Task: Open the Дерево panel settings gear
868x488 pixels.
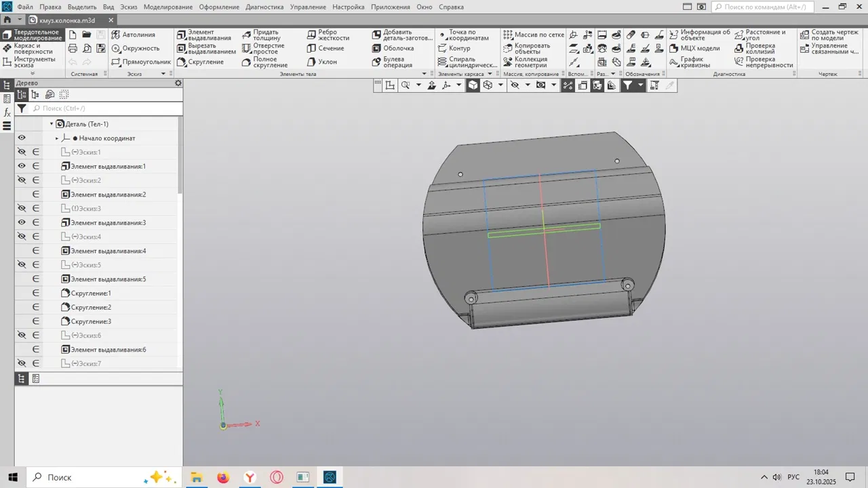Action: (x=178, y=83)
